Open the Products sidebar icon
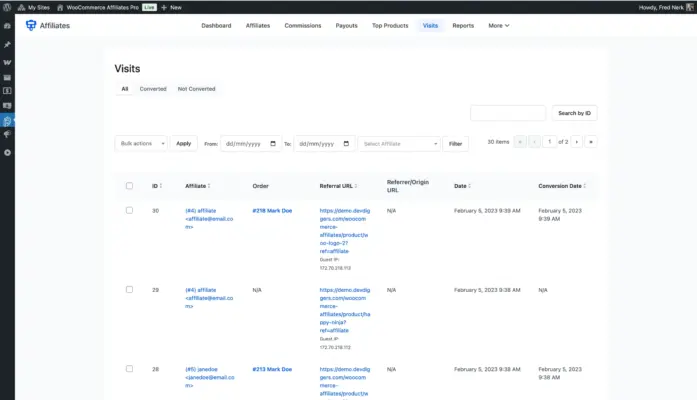The height and width of the screenshot is (400, 697). (x=7, y=78)
